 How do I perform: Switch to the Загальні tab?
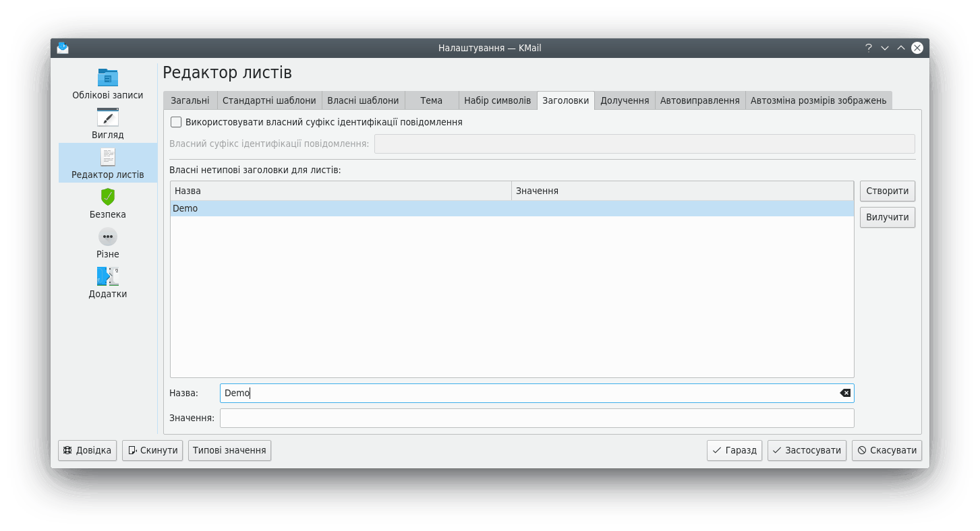tap(190, 100)
